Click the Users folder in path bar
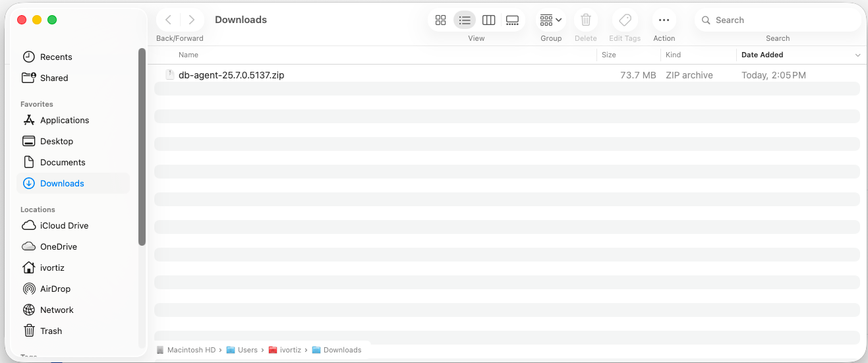This screenshot has width=868, height=363. (x=247, y=350)
